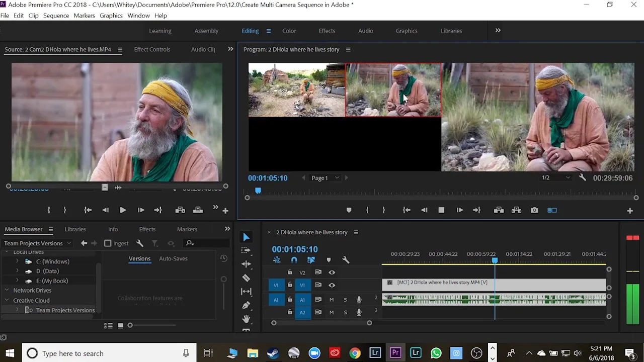Screen dimensions: 644x362
Task: Click the Export Frame camera icon
Action: coord(534,210)
